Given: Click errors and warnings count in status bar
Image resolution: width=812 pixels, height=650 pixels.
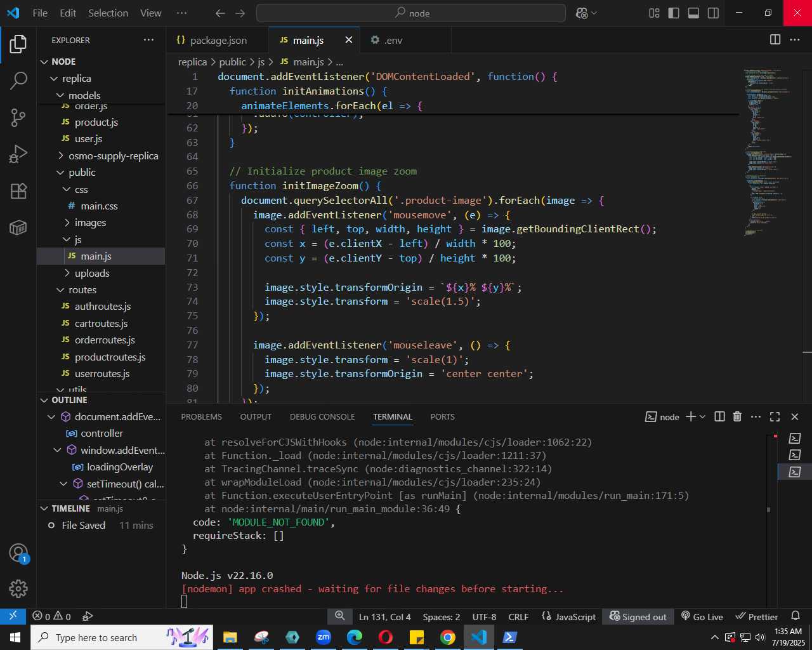Looking at the screenshot, I should 52,616.
